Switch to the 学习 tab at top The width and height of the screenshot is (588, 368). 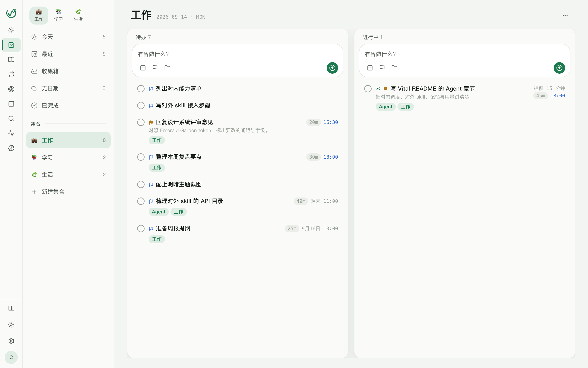click(x=58, y=15)
